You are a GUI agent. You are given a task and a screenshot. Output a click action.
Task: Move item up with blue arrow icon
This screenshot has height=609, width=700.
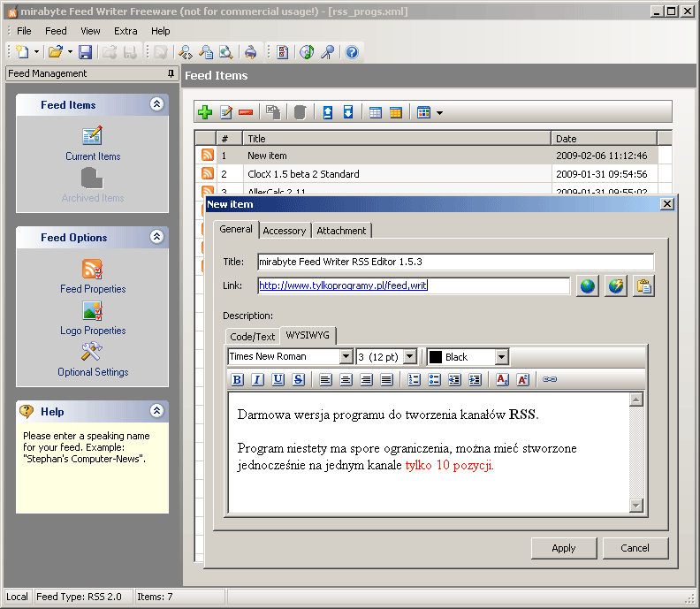coord(328,112)
